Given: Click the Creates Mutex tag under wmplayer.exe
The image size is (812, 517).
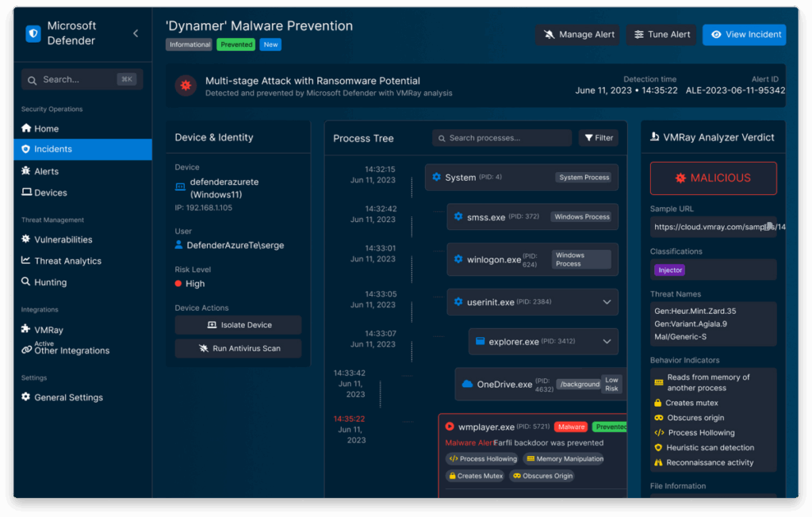Looking at the screenshot, I should pos(476,476).
